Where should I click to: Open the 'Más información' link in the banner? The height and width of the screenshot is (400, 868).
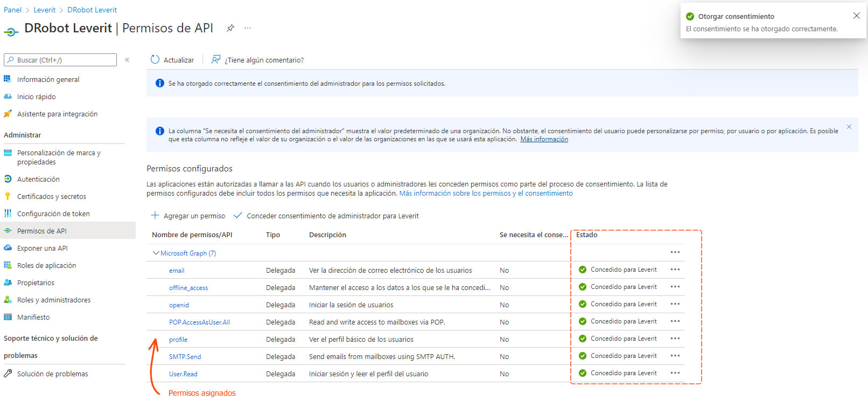544,139
